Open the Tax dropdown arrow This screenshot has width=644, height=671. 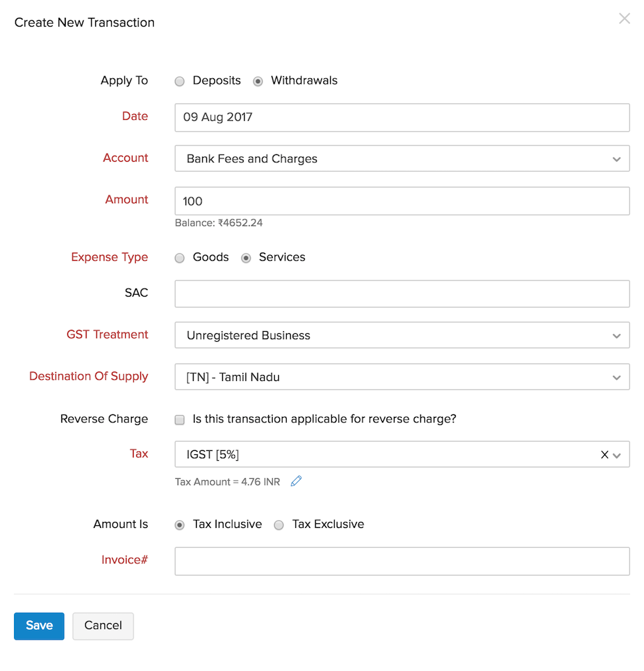tap(617, 454)
